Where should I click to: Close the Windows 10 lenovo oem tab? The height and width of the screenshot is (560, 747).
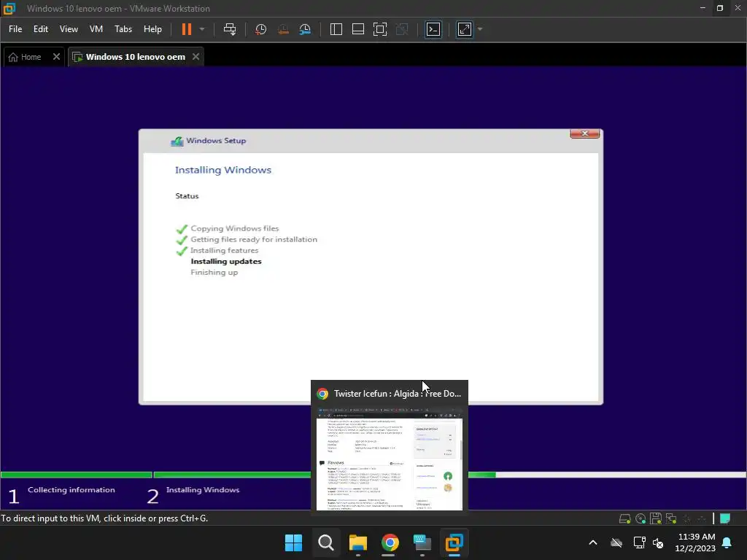(x=196, y=57)
